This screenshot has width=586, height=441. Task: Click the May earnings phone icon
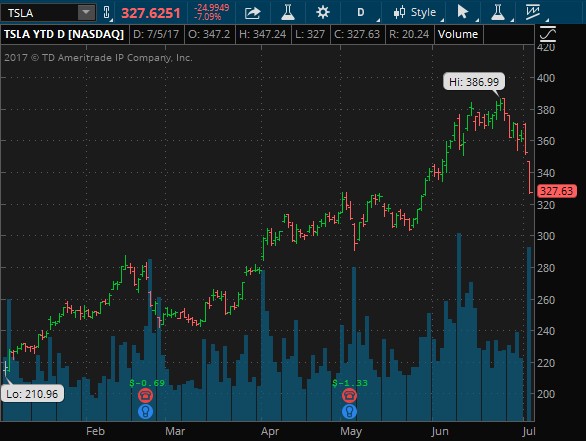pyautogui.click(x=349, y=395)
